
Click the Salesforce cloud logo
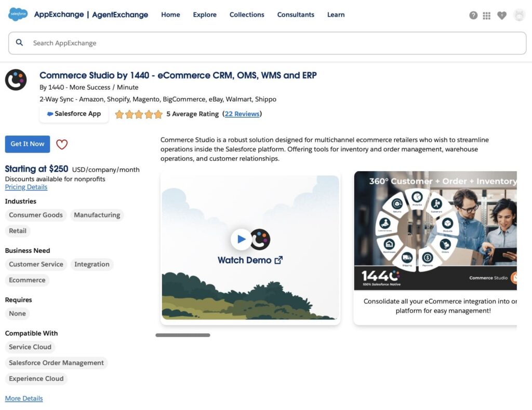[18, 15]
